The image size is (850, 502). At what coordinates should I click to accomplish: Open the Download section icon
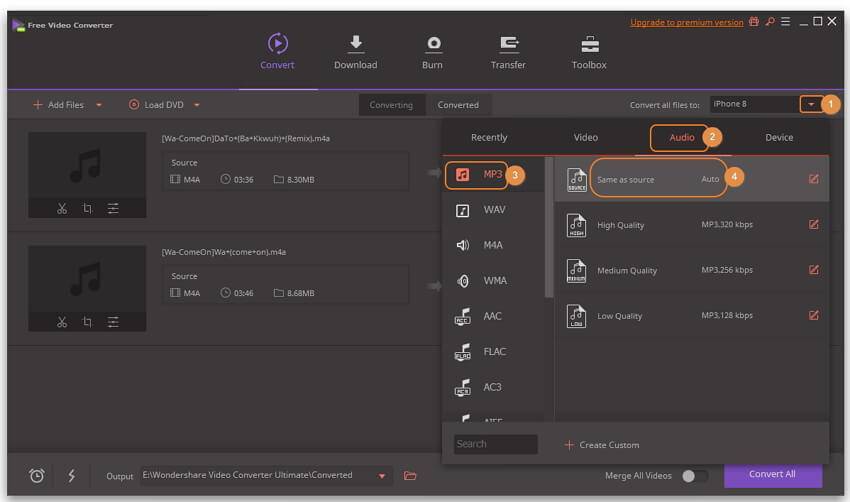click(355, 44)
